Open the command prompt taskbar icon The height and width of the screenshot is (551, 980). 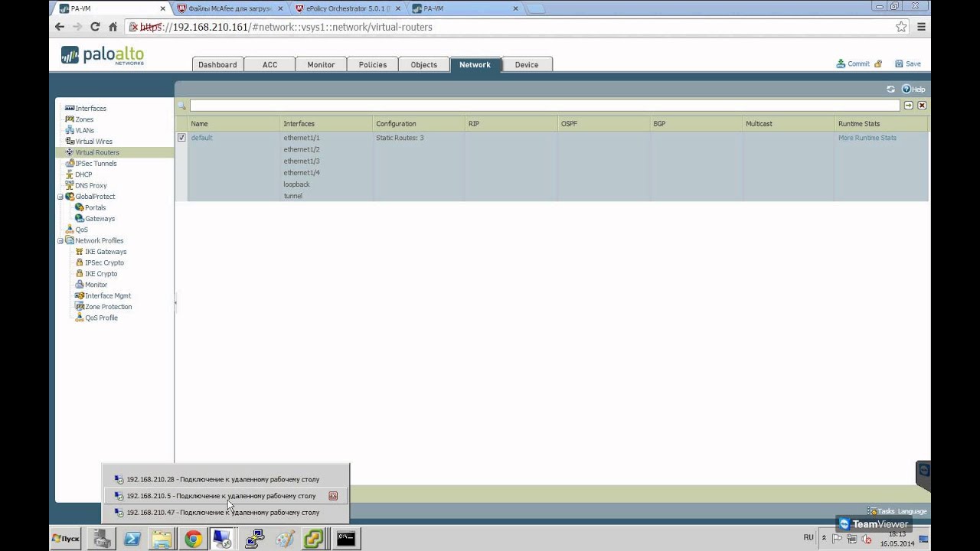click(x=345, y=540)
